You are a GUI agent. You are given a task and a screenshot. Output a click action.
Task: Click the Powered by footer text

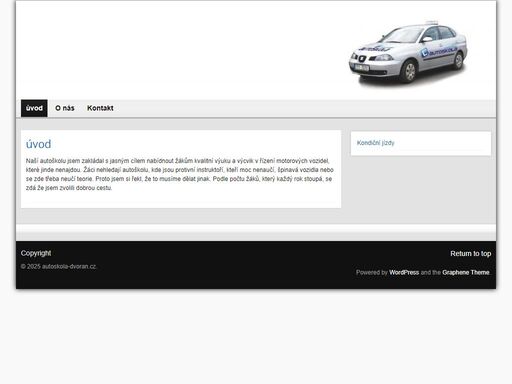[x=371, y=272]
